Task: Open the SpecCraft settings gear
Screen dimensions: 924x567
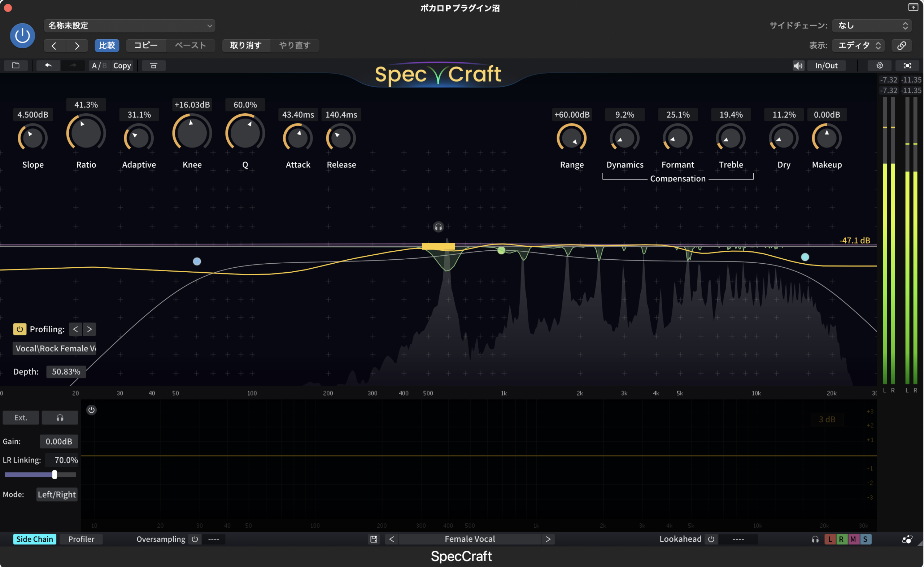Action: coord(879,66)
